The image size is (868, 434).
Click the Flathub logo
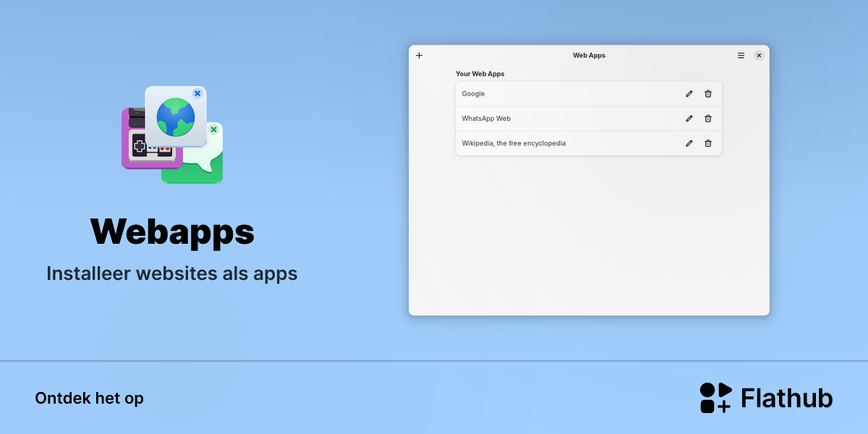click(x=766, y=398)
